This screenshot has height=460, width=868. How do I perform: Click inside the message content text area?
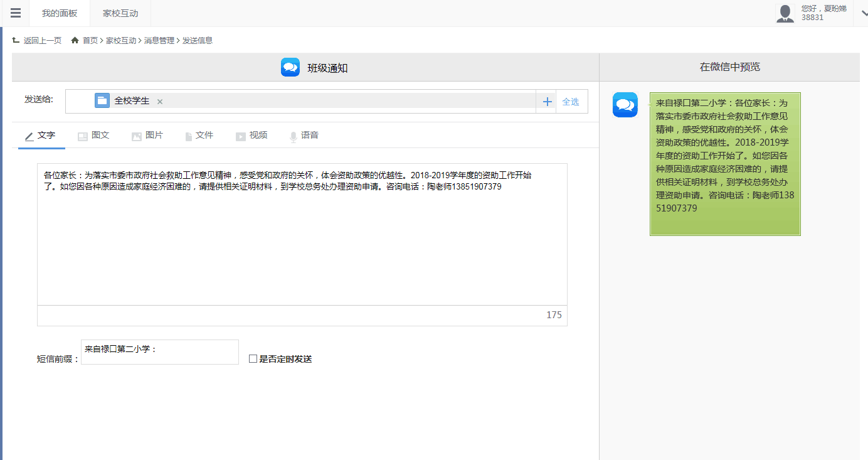pyautogui.click(x=302, y=235)
